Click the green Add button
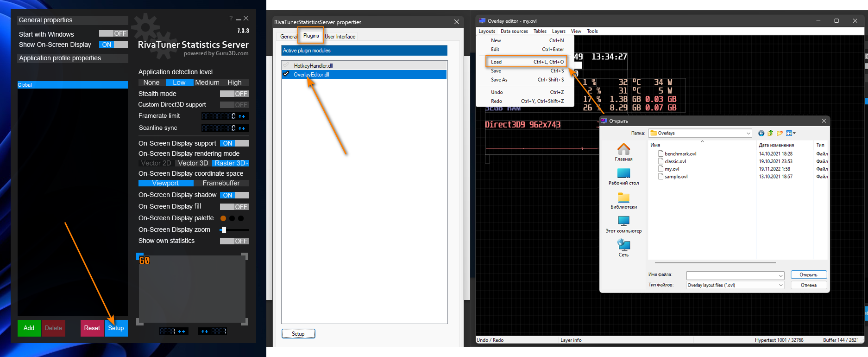The width and height of the screenshot is (868, 357). coord(29,328)
